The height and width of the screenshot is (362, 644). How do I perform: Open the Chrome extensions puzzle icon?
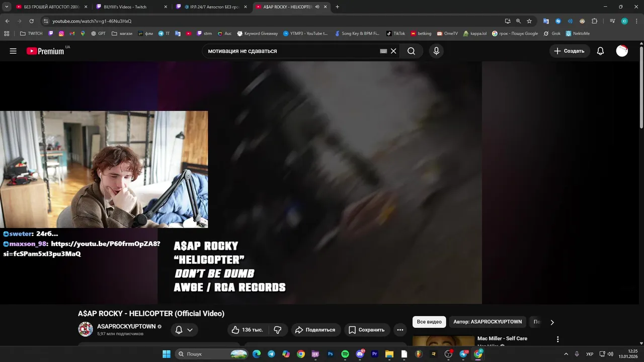tap(595, 21)
